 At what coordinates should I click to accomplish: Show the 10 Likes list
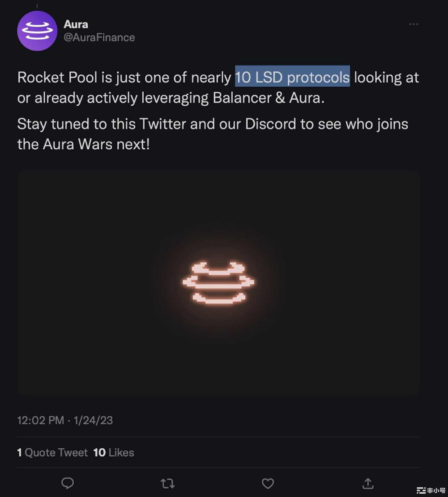pos(114,452)
